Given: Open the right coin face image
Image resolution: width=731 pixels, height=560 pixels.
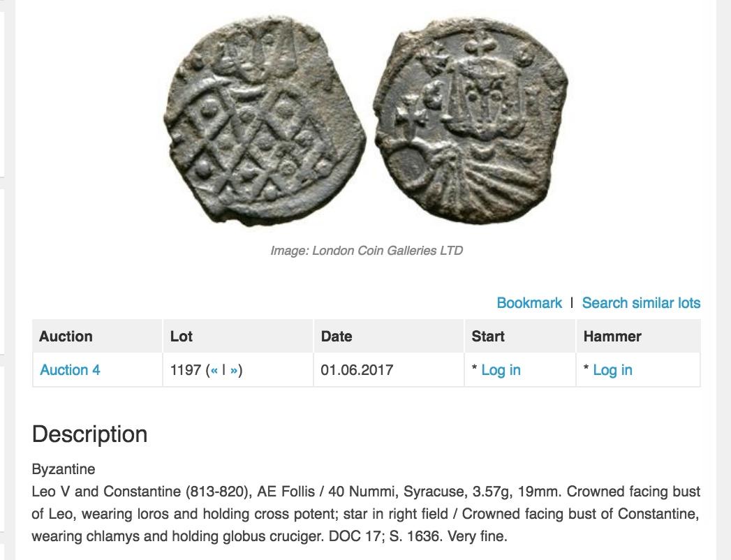Looking at the screenshot, I should click(x=471, y=120).
